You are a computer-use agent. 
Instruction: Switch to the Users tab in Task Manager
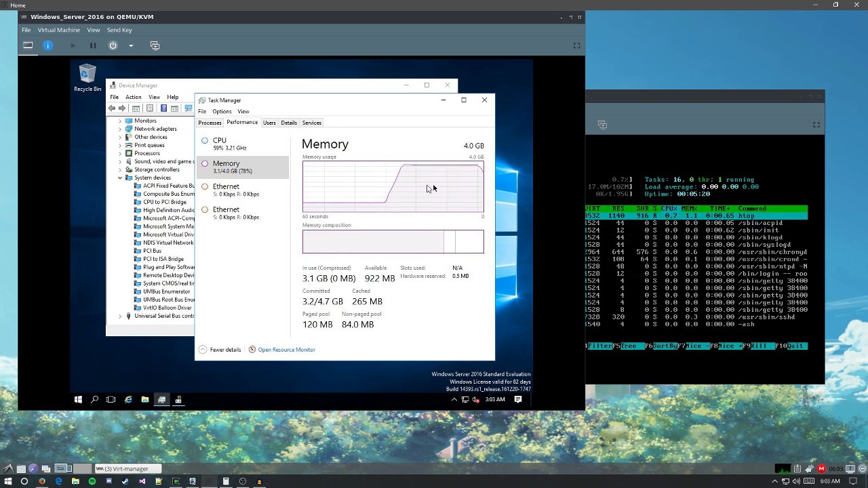click(x=269, y=123)
